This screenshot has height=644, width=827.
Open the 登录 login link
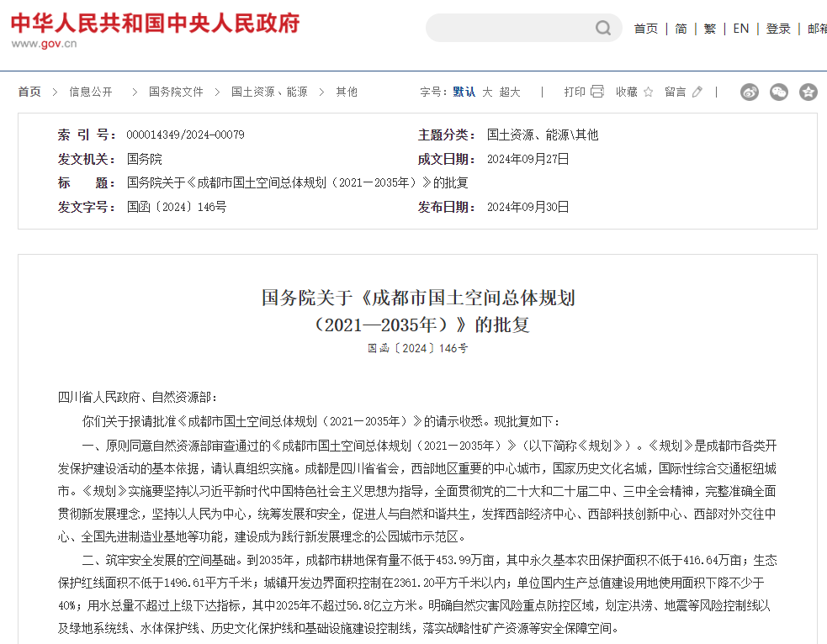tap(778, 29)
